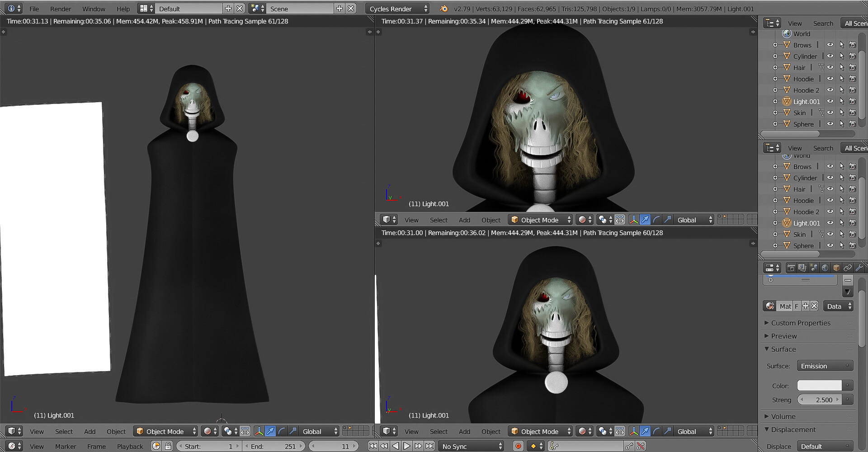868x452 pixels.
Task: Toggle 3D manipulator axes in left viewport
Action: [x=259, y=431]
